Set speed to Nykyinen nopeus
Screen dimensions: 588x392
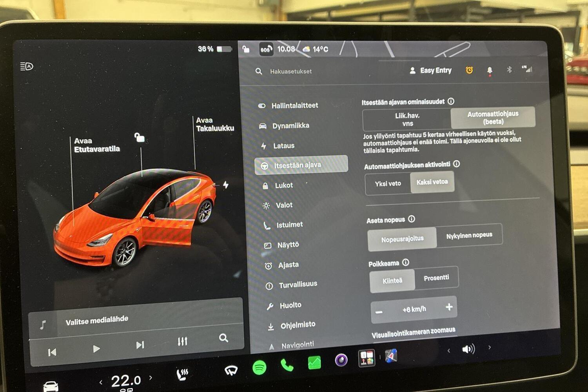coord(469,235)
